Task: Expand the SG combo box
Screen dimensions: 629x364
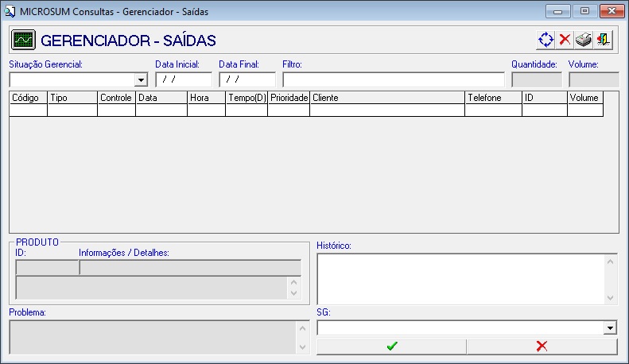Action: [610, 328]
